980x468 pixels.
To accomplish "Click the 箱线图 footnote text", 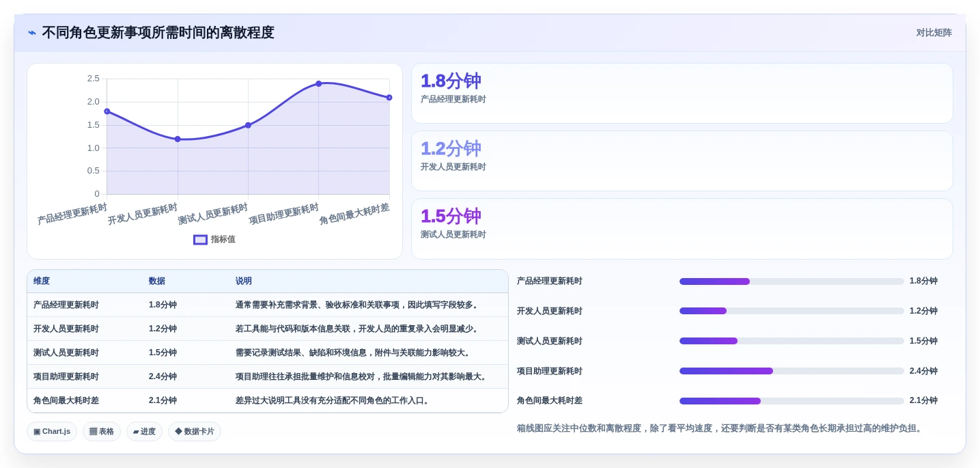I will point(721,428).
